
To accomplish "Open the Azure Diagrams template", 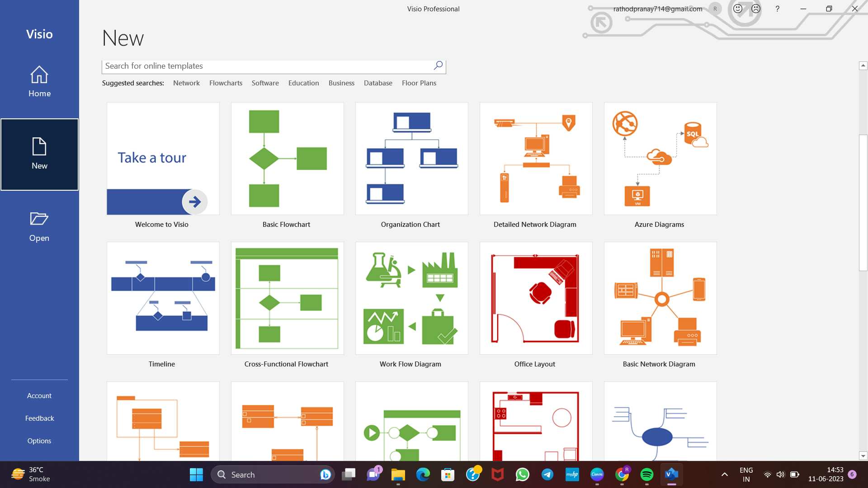I will (x=660, y=159).
